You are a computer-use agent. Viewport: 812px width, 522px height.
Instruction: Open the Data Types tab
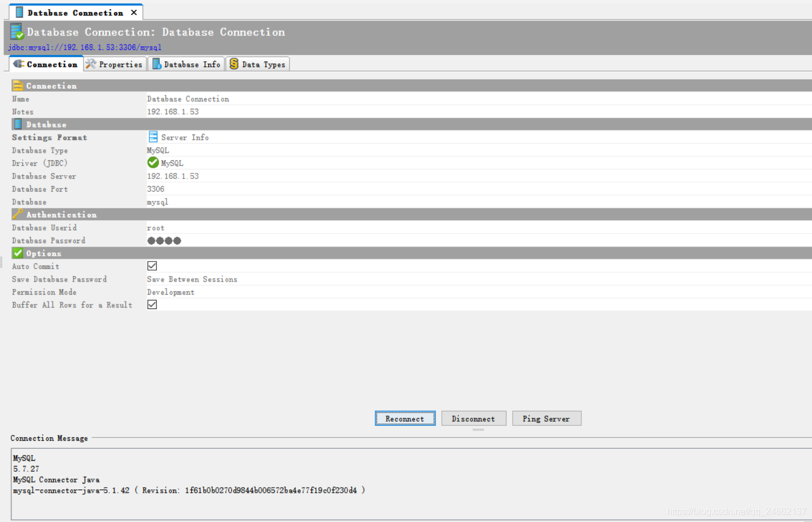pyautogui.click(x=258, y=64)
